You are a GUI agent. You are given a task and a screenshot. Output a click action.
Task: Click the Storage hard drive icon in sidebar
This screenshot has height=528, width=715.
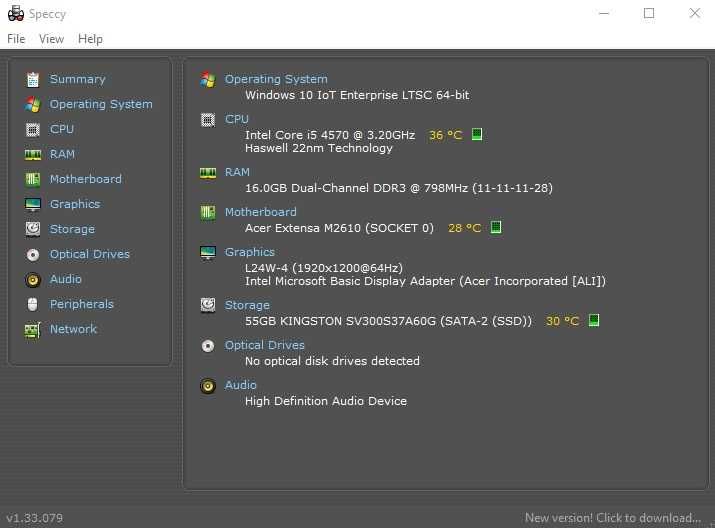33,229
